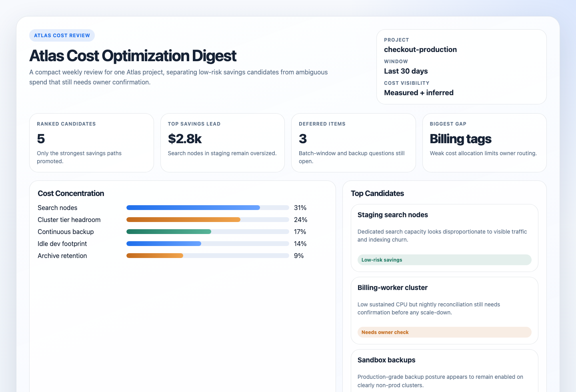Click the 14% value

[300, 244]
